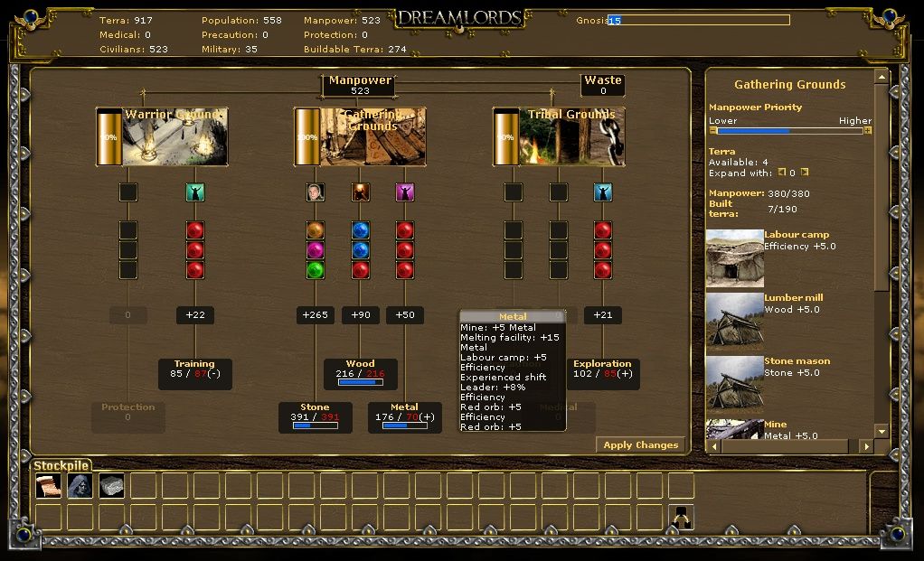The width and height of the screenshot is (924, 561).
Task: Select the grey stone item in the Stockpile
Action: tap(111, 486)
